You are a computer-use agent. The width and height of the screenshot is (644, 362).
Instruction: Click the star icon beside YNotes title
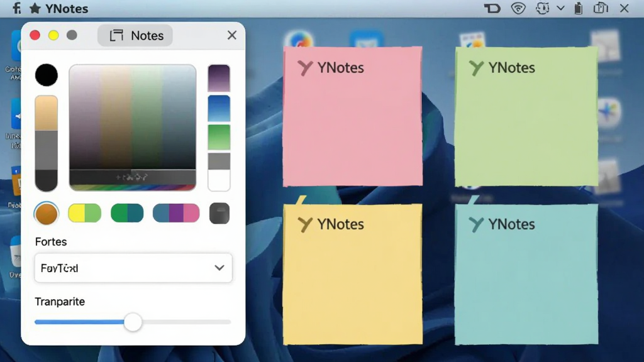tap(35, 8)
